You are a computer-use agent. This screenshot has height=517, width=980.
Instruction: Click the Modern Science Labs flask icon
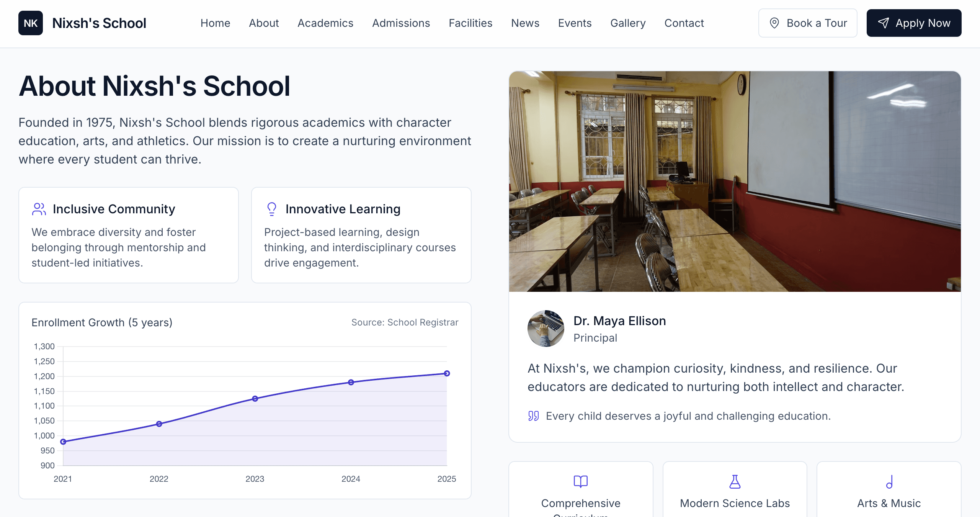(735, 481)
